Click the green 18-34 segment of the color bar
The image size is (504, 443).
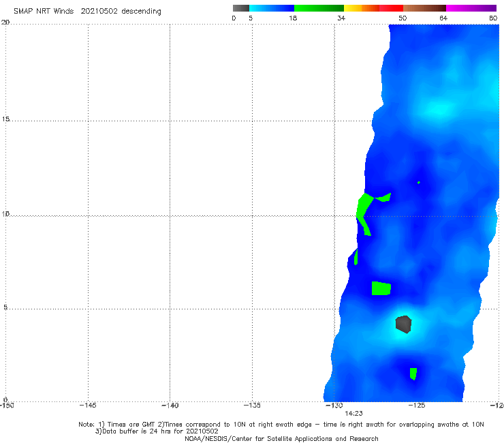pos(319,8)
